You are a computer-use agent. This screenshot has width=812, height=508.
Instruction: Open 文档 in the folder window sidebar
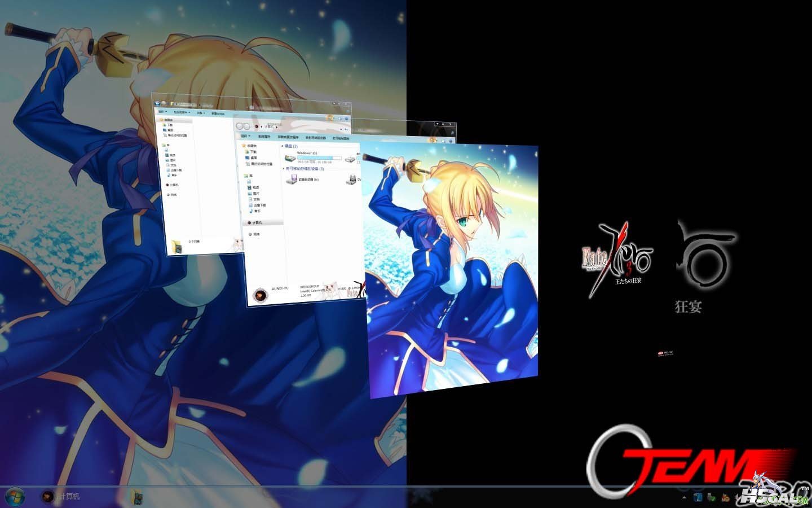coord(172,165)
